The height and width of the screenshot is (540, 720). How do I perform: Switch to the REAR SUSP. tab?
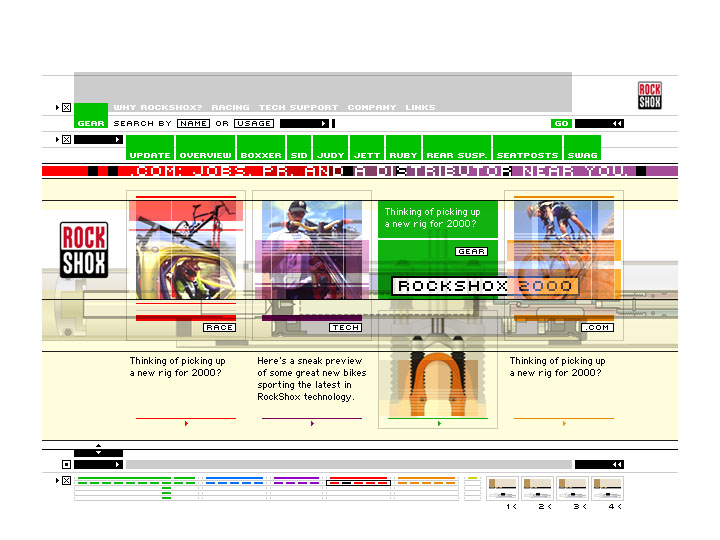click(457, 148)
